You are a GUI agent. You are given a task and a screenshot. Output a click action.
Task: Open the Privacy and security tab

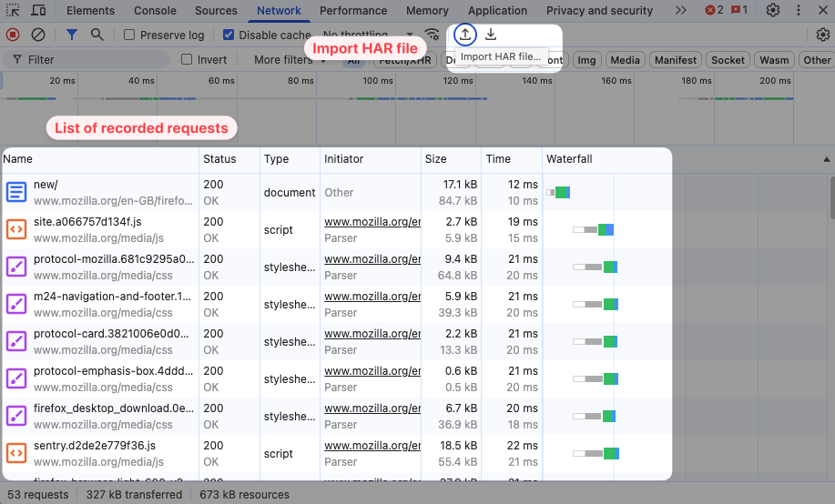click(x=599, y=11)
